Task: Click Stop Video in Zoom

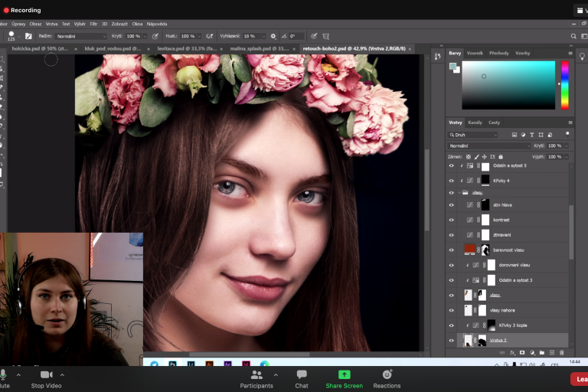Action: click(46, 377)
